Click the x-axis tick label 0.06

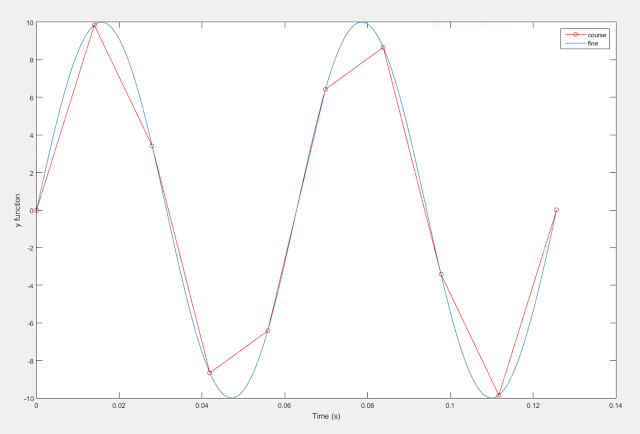point(284,405)
